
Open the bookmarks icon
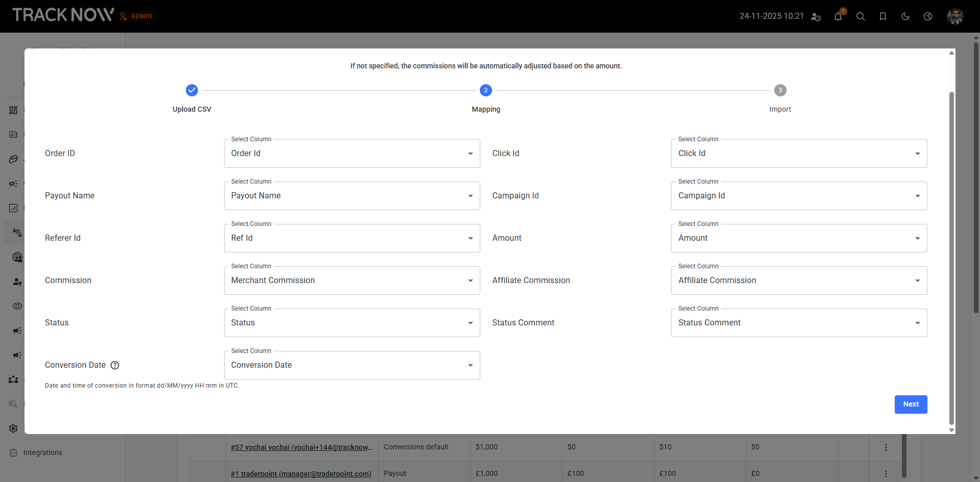tap(883, 16)
